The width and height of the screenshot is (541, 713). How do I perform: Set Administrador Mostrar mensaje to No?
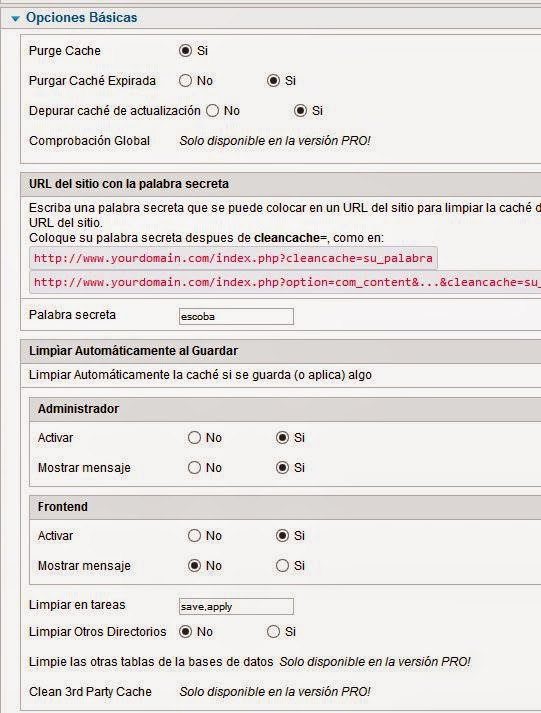(194, 467)
